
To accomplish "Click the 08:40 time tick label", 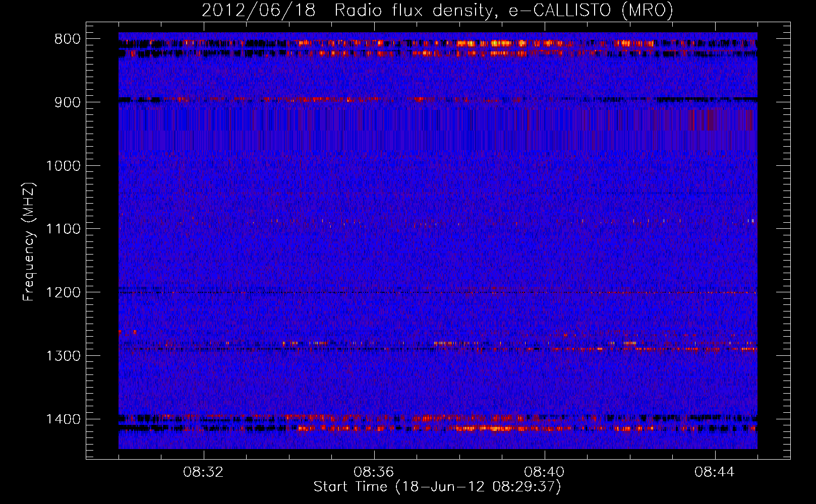I will click(544, 472).
